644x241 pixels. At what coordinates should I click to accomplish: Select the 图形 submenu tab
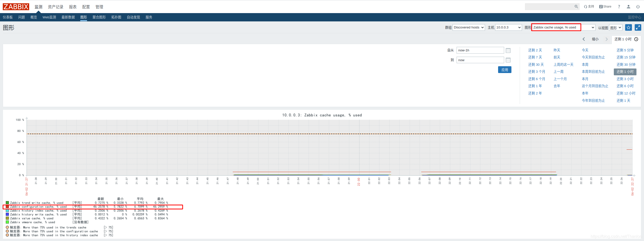84,17
